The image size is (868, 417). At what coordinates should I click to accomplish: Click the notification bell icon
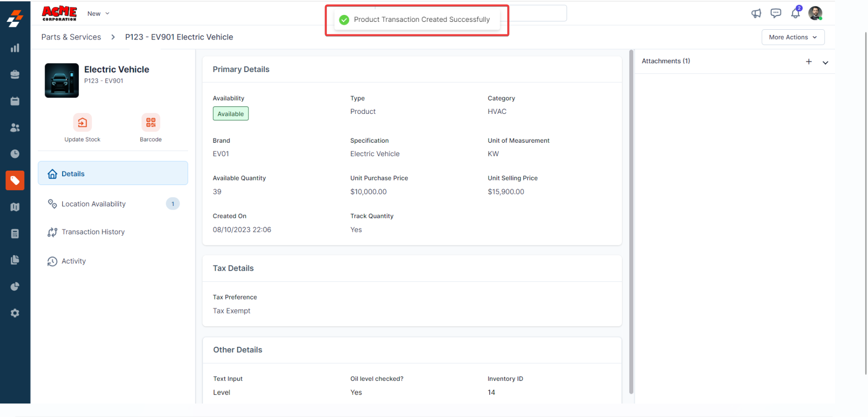pyautogui.click(x=795, y=13)
